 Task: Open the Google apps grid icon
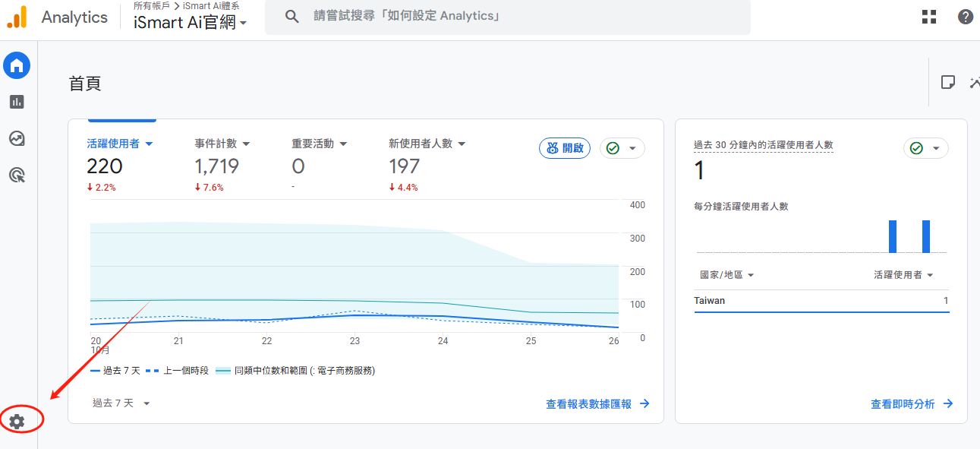928,17
